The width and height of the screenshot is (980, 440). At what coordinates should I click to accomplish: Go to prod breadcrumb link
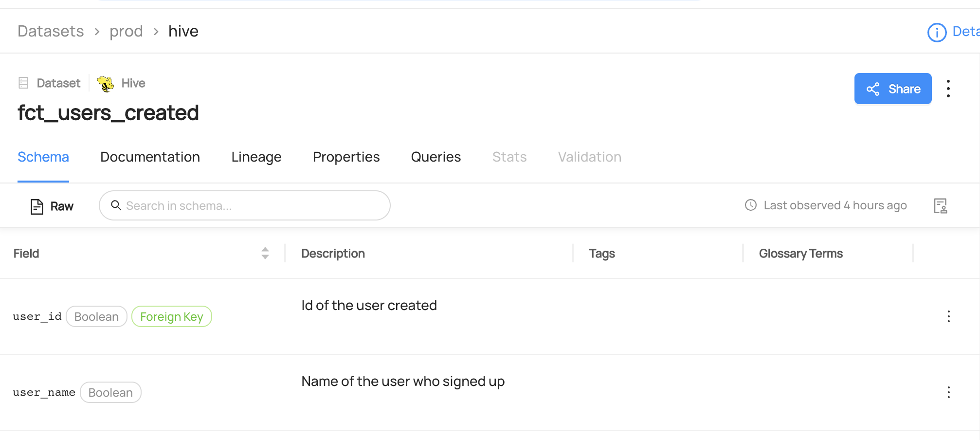(x=126, y=32)
